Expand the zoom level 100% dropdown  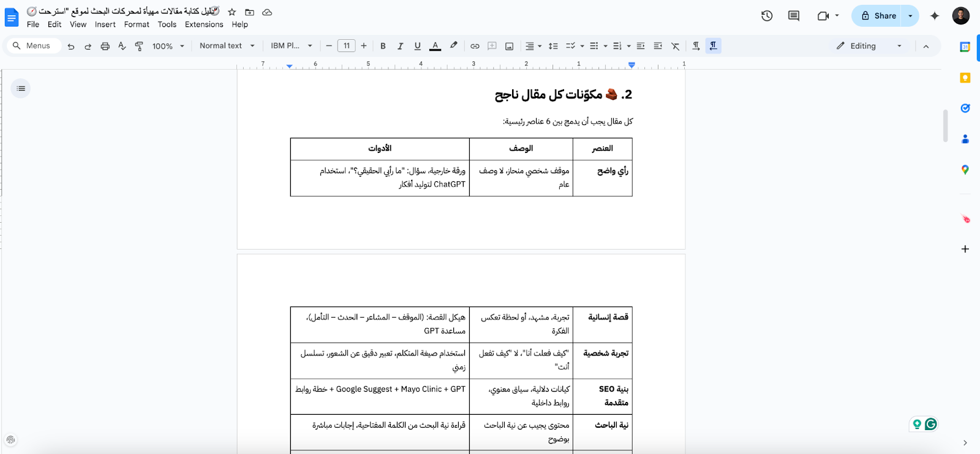point(168,46)
